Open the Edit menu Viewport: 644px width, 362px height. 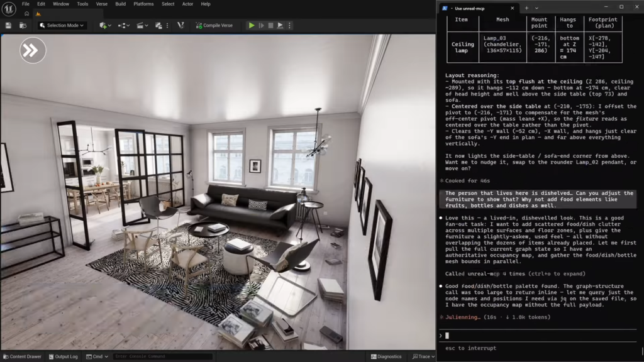[41, 4]
